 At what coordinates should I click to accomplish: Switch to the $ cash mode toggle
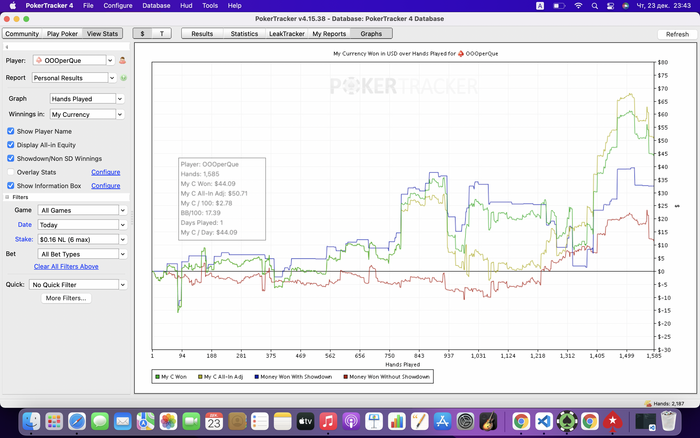click(x=142, y=33)
